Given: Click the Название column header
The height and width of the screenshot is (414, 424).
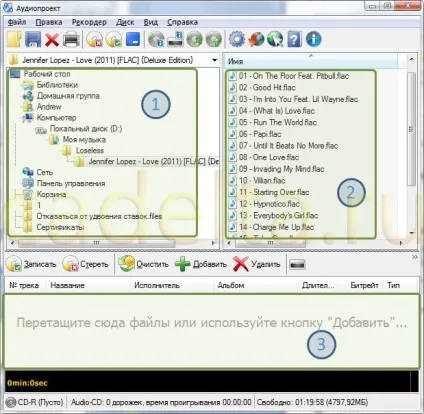Looking at the screenshot, I should 87,286.
